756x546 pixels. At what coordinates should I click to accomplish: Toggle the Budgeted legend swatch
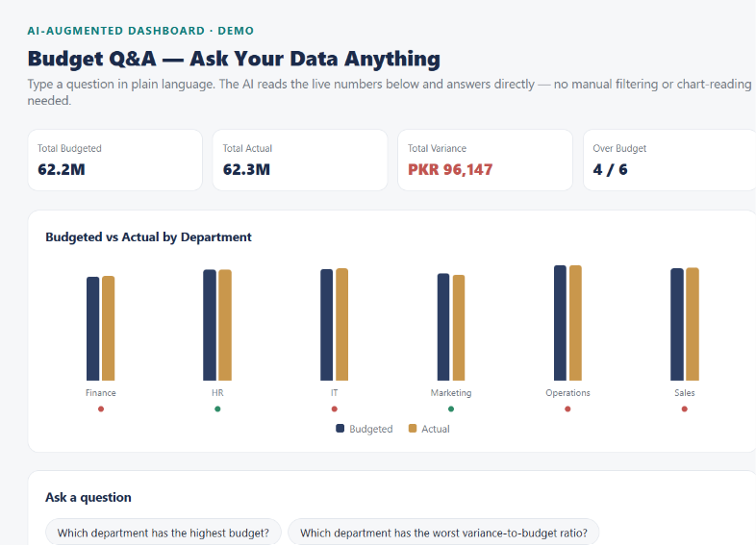[x=340, y=429]
